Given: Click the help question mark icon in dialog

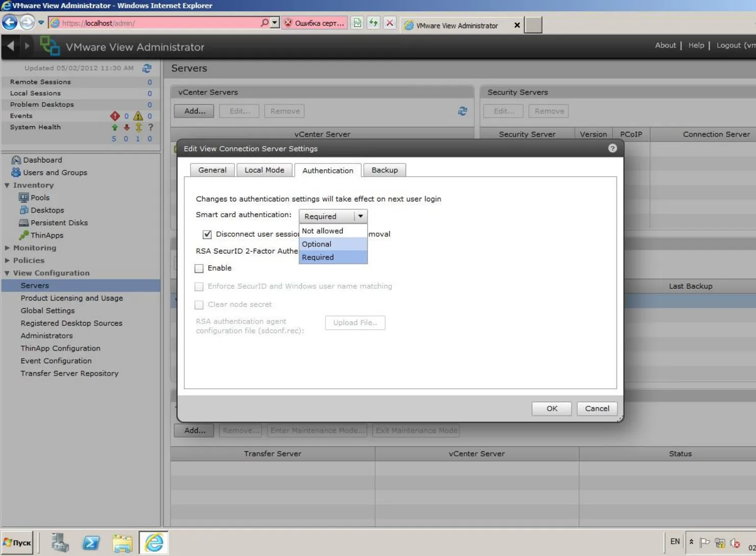Looking at the screenshot, I should tap(612, 148).
